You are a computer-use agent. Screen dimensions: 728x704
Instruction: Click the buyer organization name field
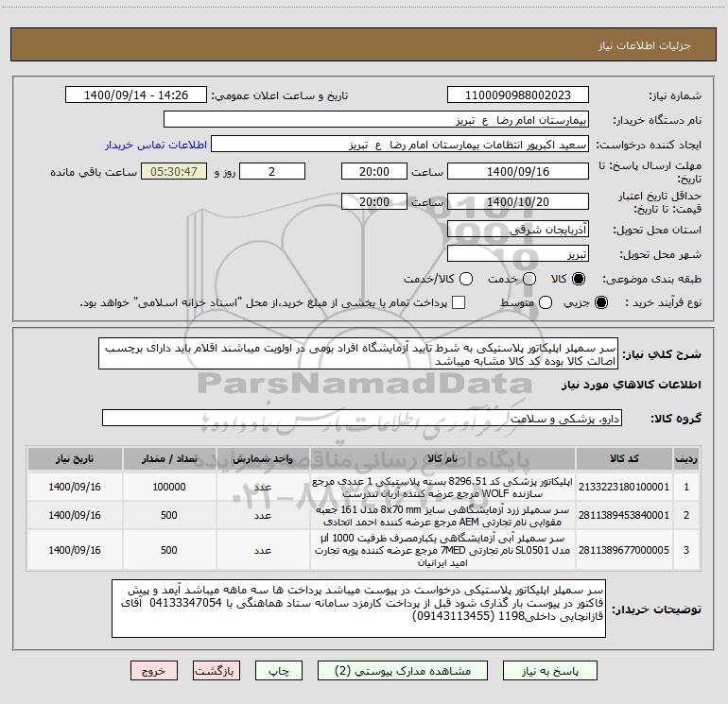click(x=376, y=120)
